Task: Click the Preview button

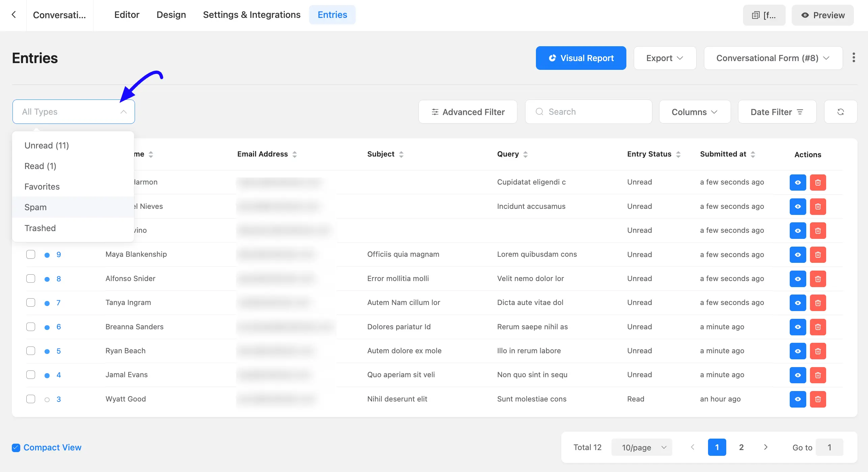Action: tap(822, 15)
